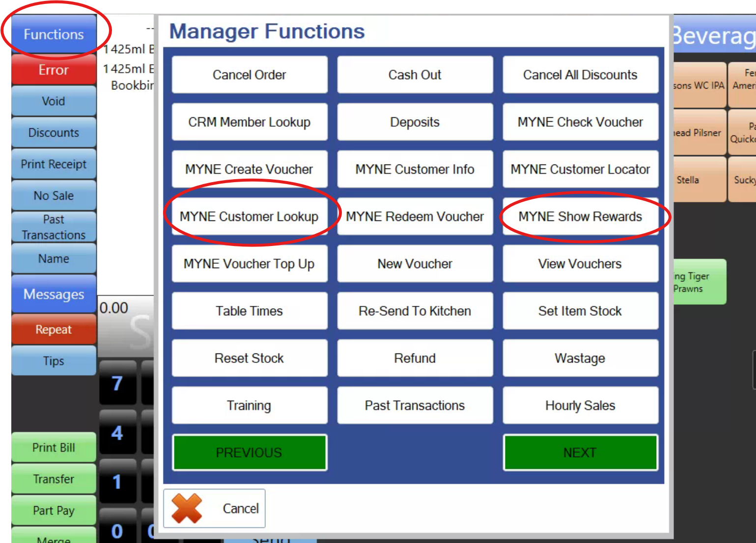Open MYNE Customer Info

pyautogui.click(x=415, y=169)
